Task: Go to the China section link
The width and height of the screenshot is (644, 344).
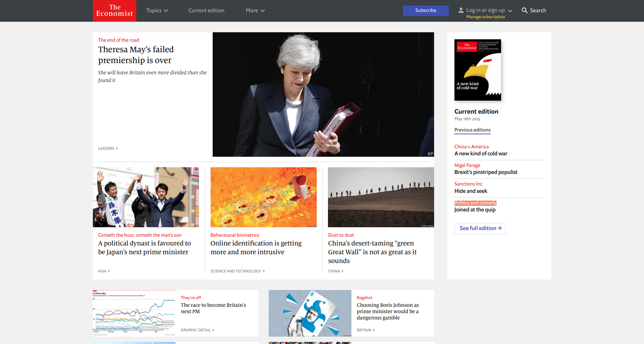Action: (335, 271)
